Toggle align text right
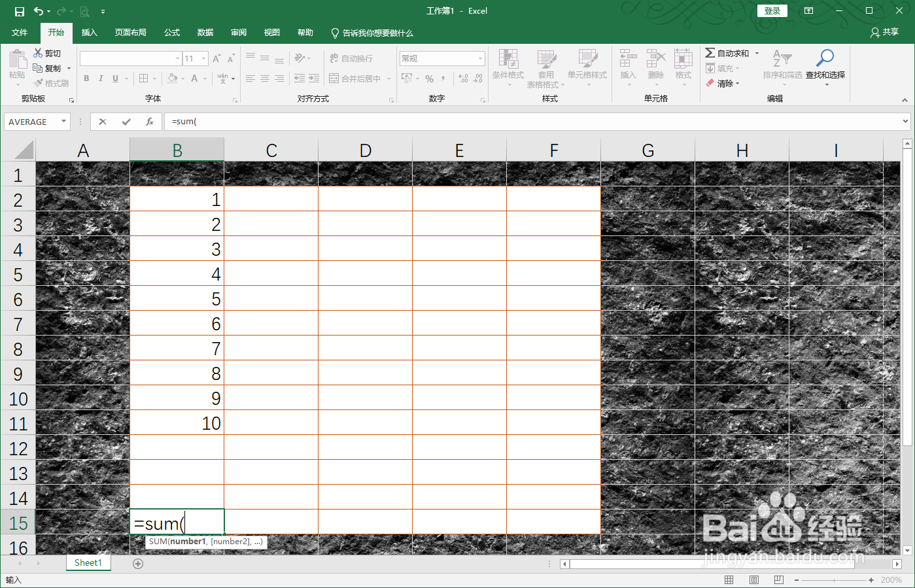915x588 pixels. coord(279,78)
